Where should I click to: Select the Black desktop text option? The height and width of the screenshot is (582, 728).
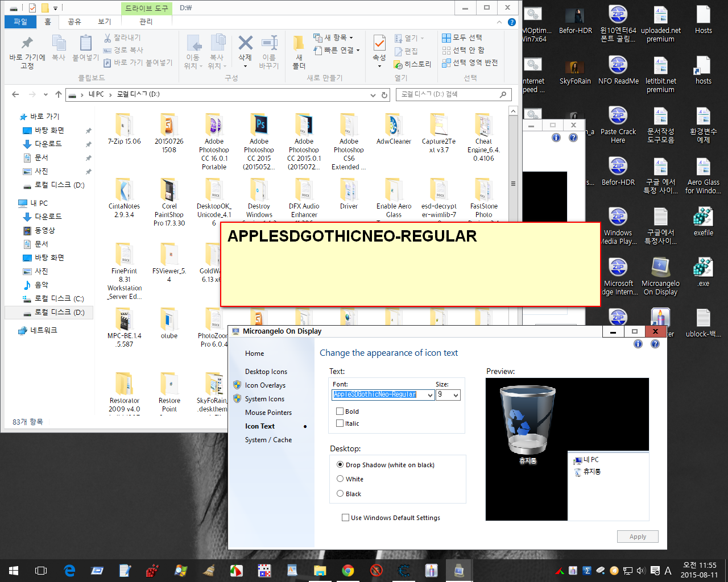[340, 493]
